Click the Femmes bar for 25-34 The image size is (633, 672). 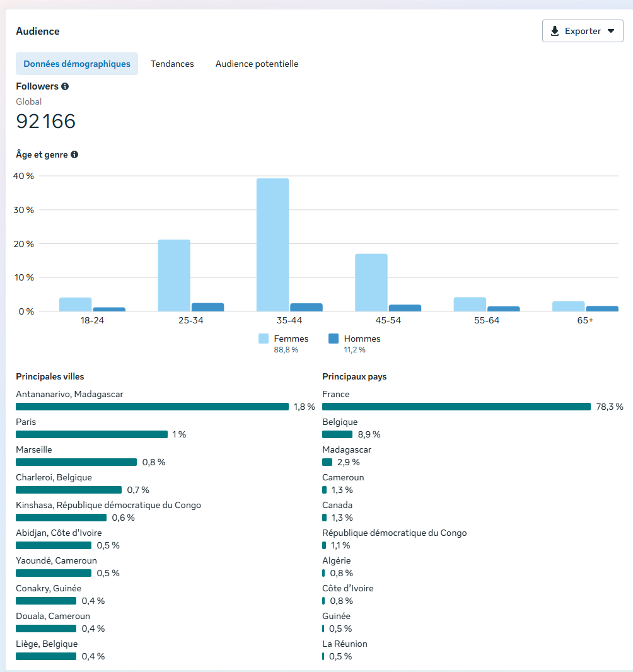pos(174,275)
